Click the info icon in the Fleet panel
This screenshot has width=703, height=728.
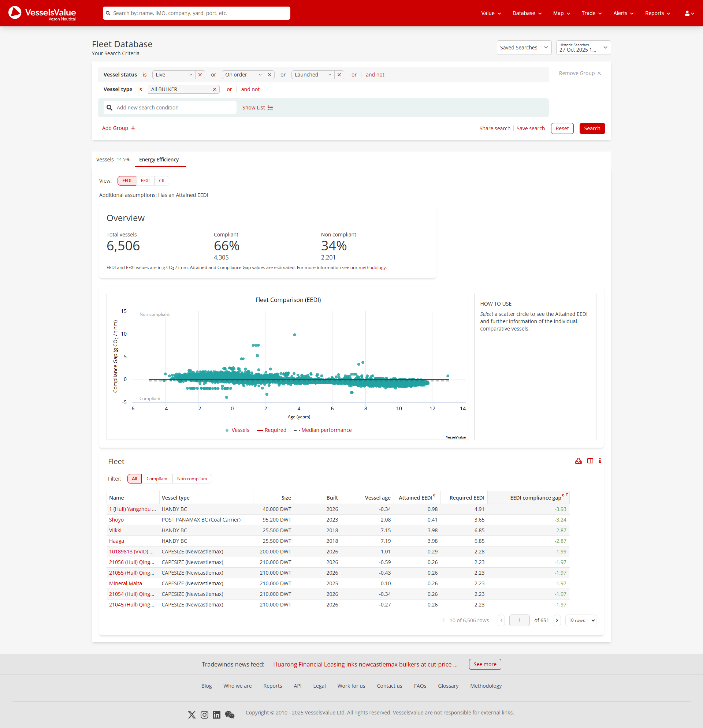(x=600, y=460)
